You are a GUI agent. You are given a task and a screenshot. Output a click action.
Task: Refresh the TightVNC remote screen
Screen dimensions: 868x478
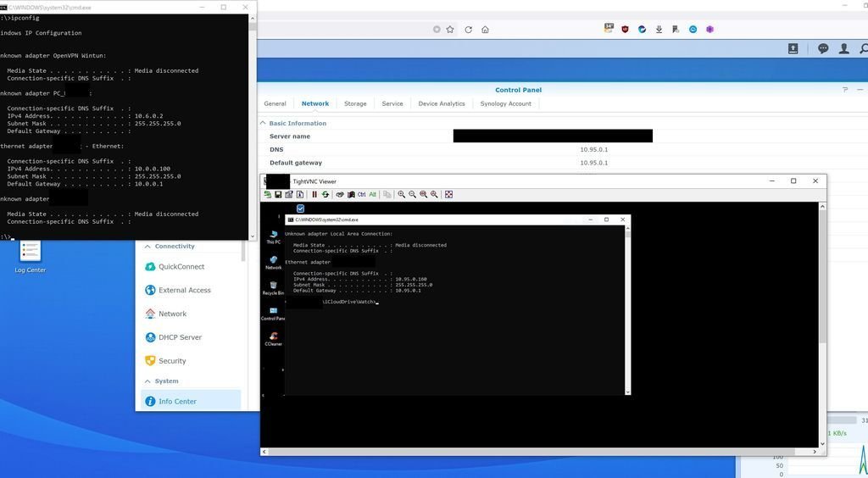tap(325, 194)
